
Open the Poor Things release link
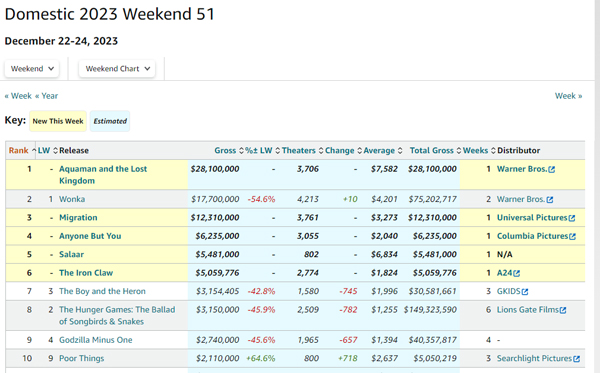point(82,358)
